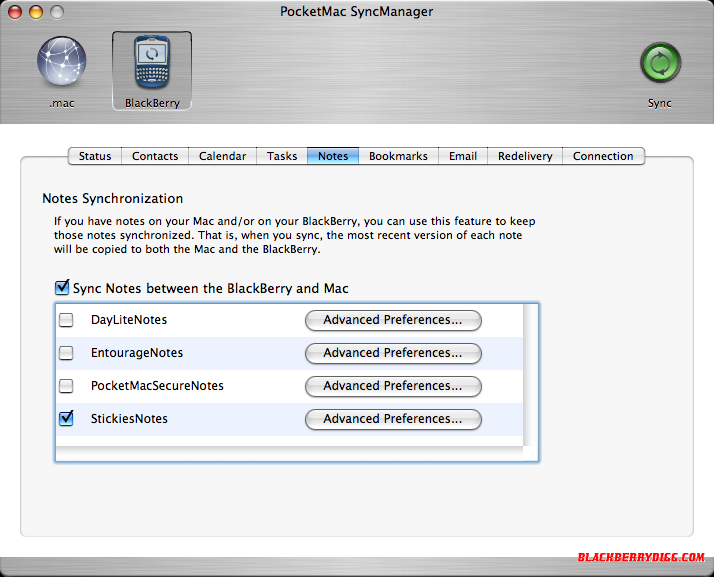Click the Notes Synchronization heading

point(112,199)
